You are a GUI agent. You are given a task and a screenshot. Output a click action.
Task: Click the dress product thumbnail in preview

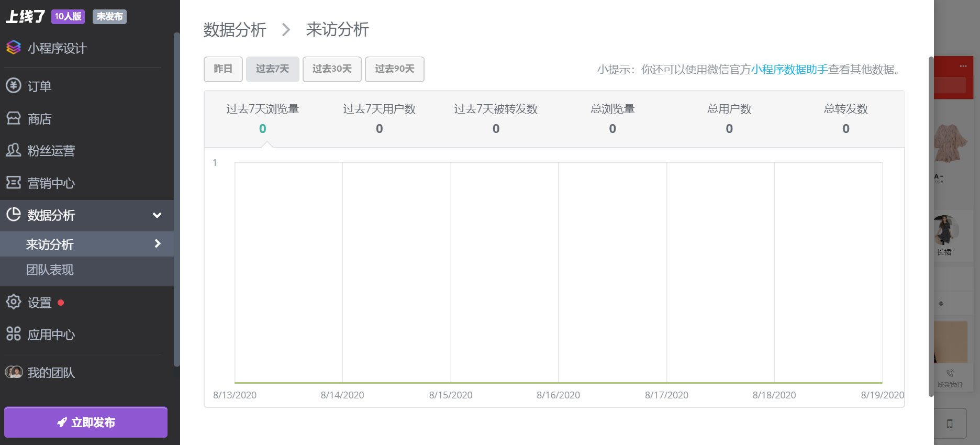click(950, 143)
